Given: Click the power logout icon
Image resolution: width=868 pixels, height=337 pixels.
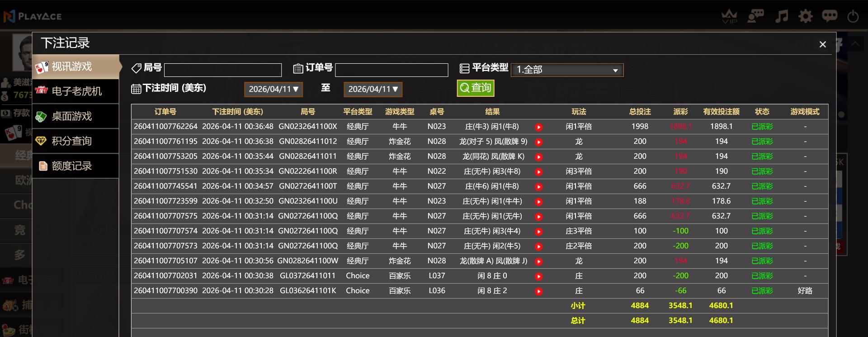Looking at the screenshot, I should click(x=853, y=17).
